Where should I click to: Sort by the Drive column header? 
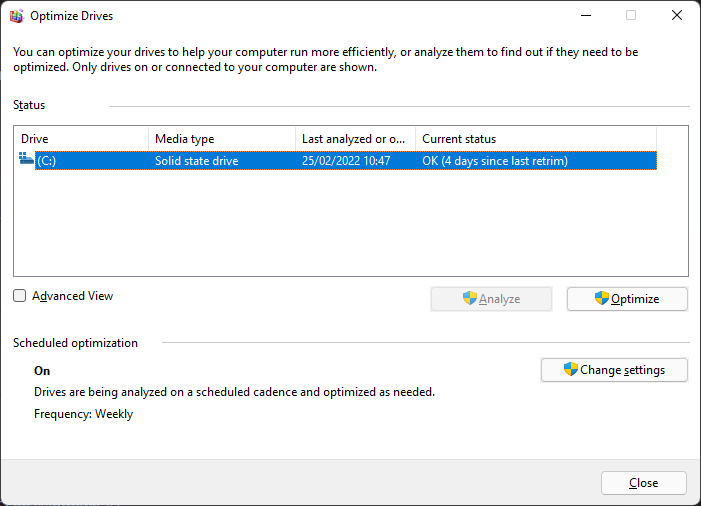pyautogui.click(x=80, y=139)
